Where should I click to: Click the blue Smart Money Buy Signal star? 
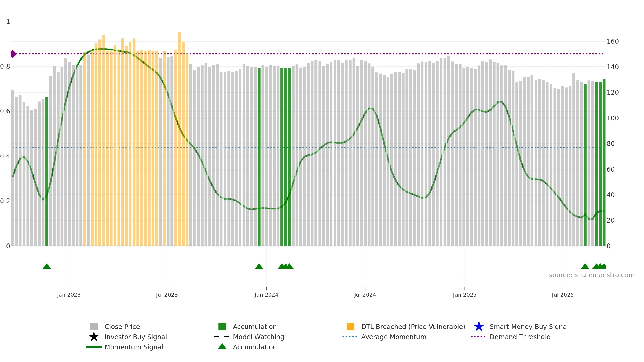click(x=479, y=327)
